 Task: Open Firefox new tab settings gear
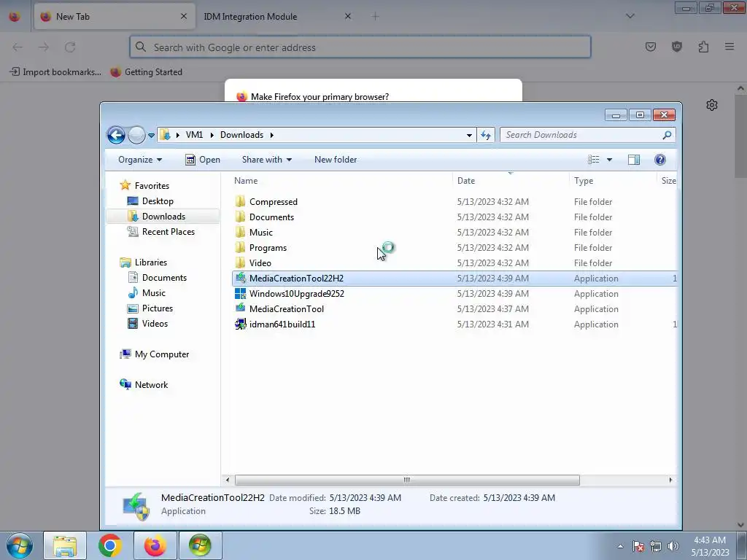coord(712,105)
